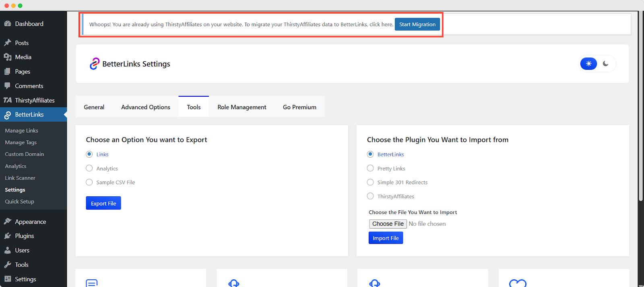
Task: Switch to the Advanced Options tab
Action: pyautogui.click(x=146, y=107)
